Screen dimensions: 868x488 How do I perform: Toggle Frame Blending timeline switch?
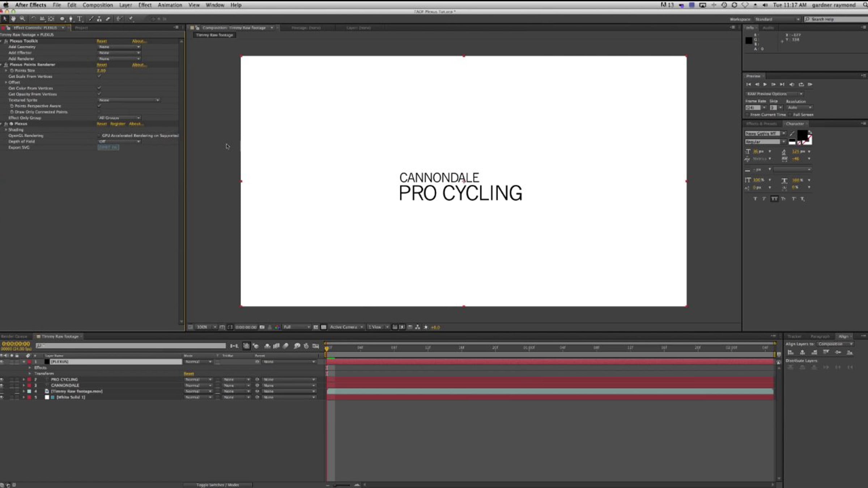pyautogui.click(x=276, y=346)
